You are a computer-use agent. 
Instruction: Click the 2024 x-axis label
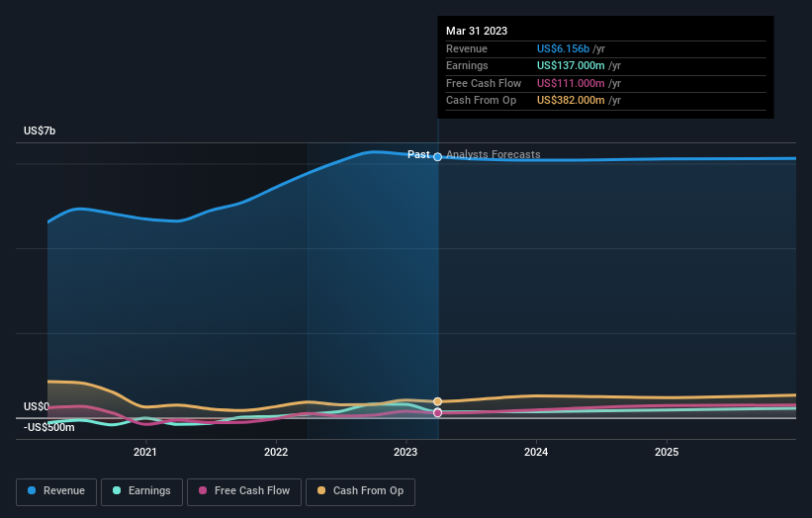point(536,452)
